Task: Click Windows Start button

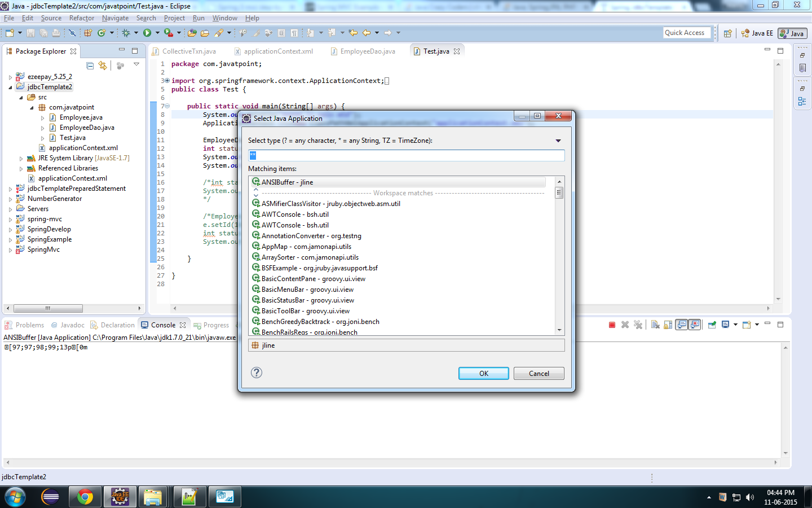Action: coord(15,497)
